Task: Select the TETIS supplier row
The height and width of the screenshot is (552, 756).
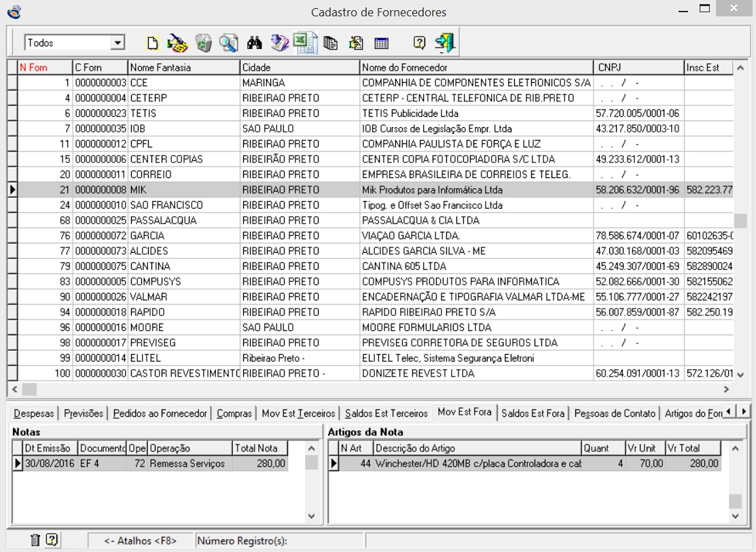Action: click(375, 114)
